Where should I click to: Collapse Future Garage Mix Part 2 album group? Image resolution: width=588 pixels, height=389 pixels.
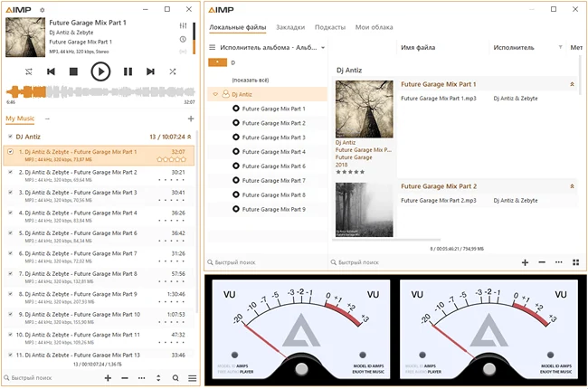point(572,186)
